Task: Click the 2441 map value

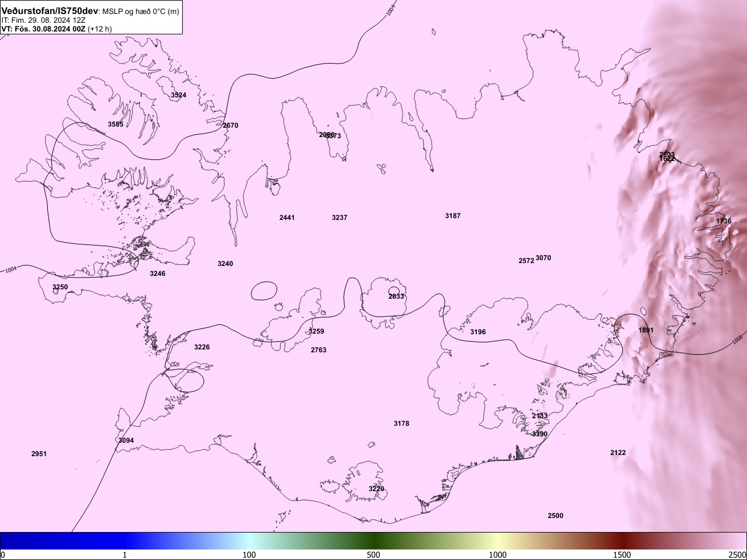Action: (287, 218)
